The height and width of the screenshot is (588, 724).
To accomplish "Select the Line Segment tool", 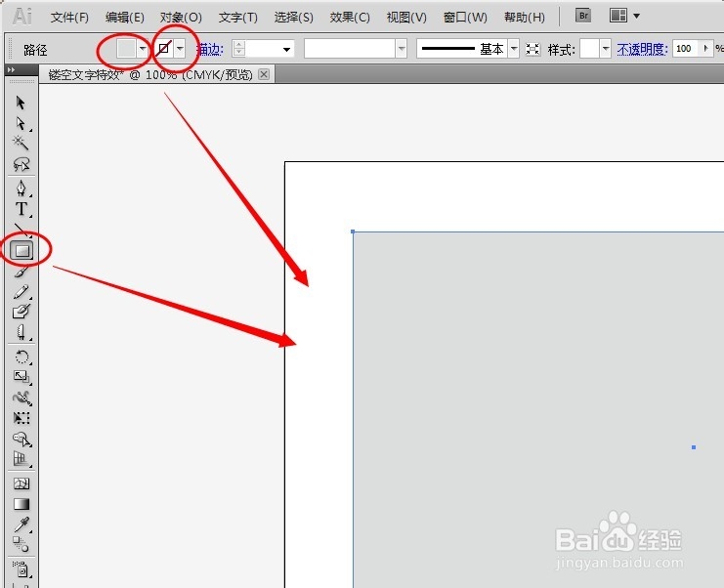I will [21, 230].
